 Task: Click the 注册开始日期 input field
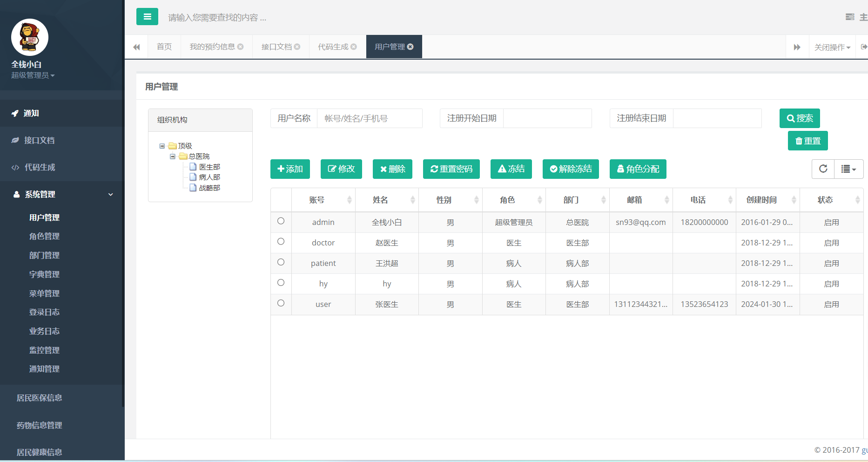547,118
